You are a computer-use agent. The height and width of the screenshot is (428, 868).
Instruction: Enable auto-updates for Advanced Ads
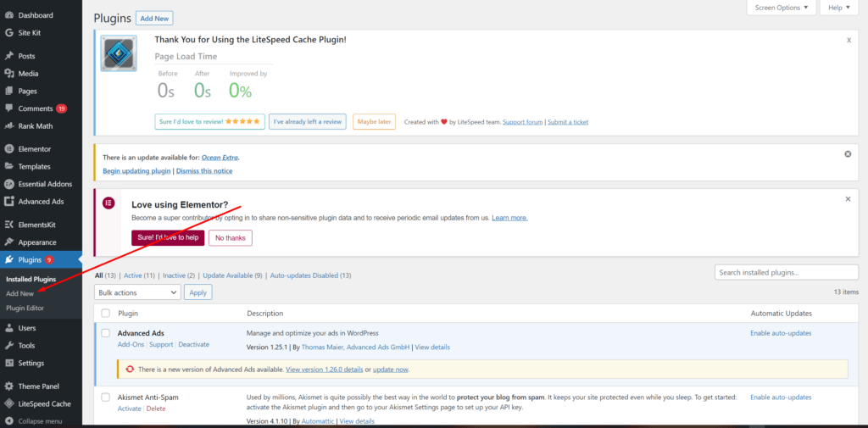click(x=781, y=333)
